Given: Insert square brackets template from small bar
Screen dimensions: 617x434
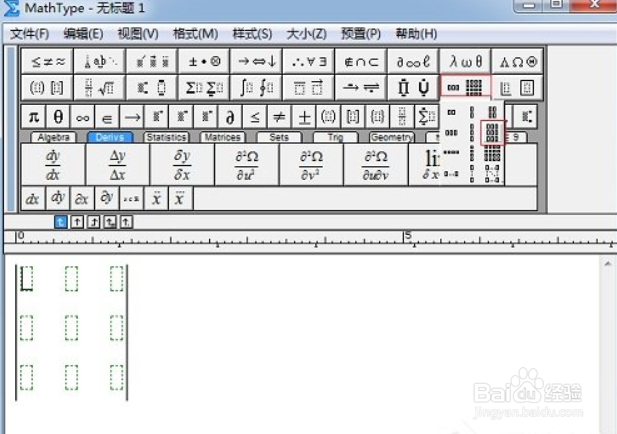Looking at the screenshot, I should pyautogui.click(x=353, y=117).
